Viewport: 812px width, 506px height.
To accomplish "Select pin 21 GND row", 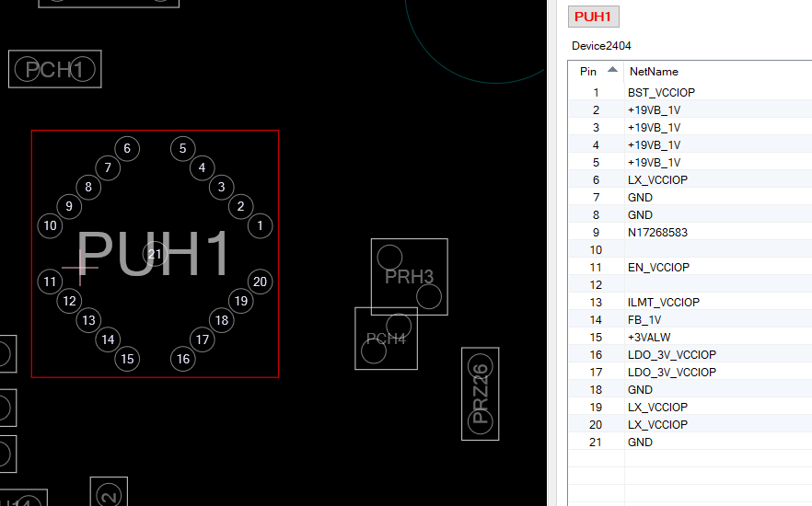I will click(690, 443).
